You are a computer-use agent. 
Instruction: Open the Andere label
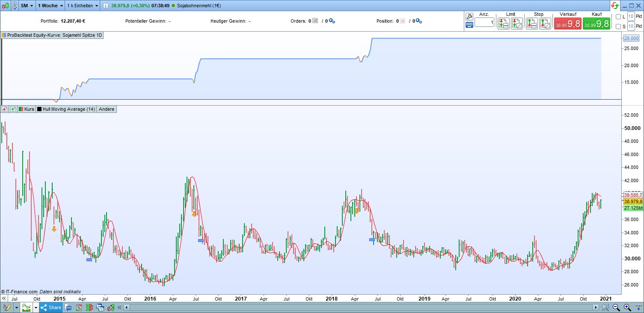[x=107, y=109]
